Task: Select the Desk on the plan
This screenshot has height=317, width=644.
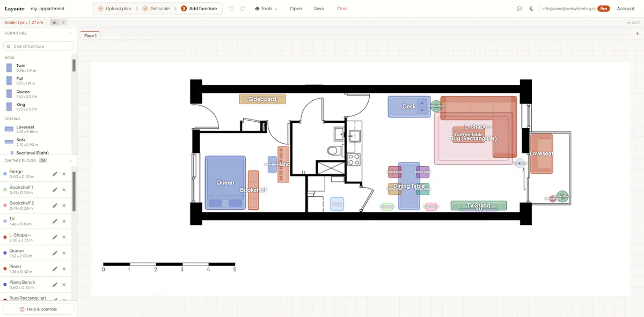Action: tap(409, 106)
